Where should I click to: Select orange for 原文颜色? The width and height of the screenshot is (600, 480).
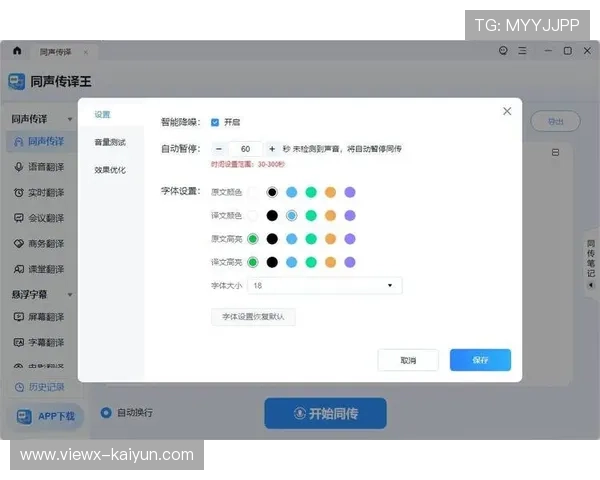(331, 192)
